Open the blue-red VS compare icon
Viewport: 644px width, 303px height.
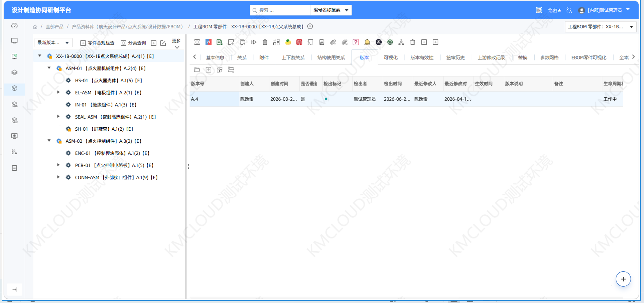click(208, 42)
